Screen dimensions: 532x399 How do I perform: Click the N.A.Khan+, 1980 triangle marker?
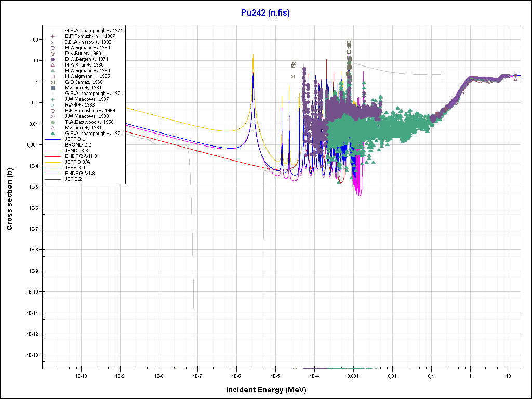point(52,65)
